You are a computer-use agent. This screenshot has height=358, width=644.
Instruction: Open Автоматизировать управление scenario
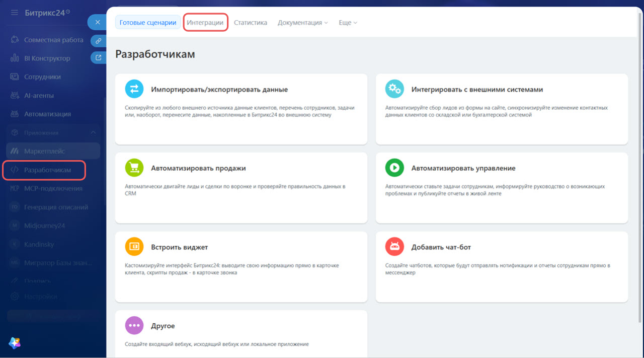pos(502,188)
